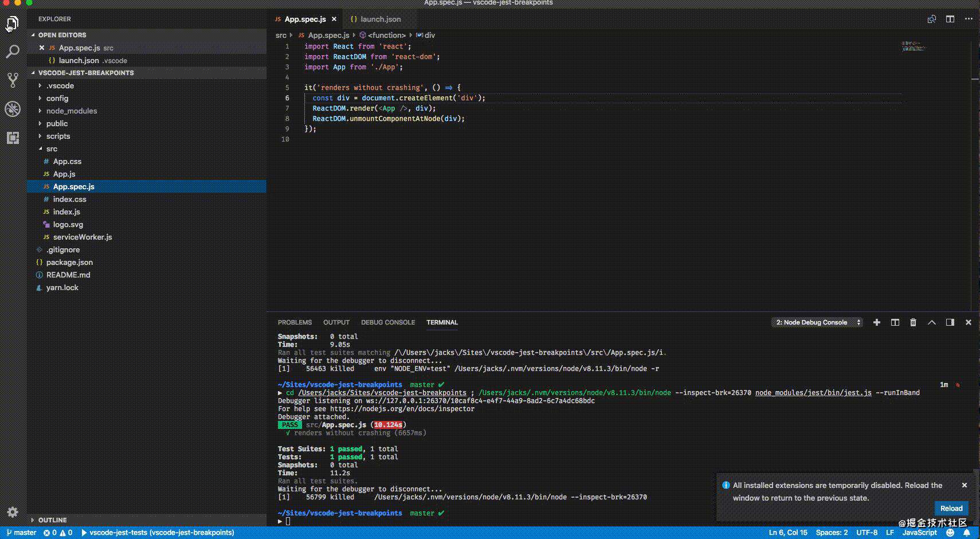Open index.css in the file tree
Screen dimensions: 980x539
pyautogui.click(x=147, y=199)
